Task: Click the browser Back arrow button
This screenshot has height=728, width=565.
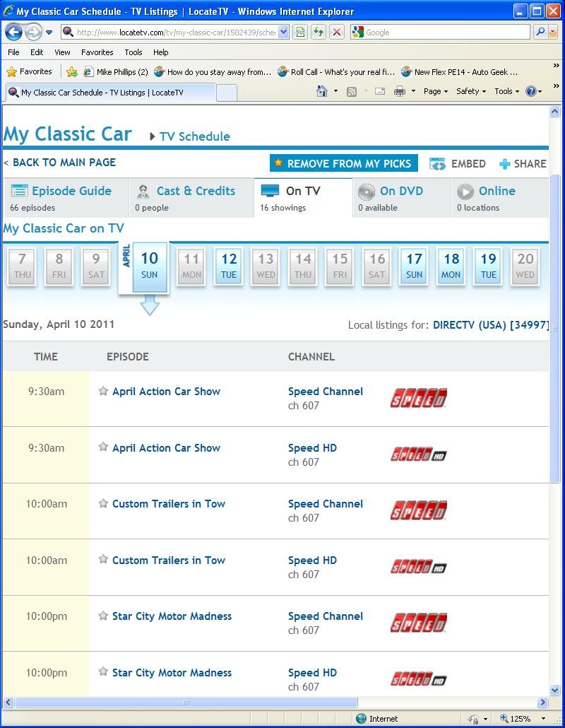Action: (x=13, y=32)
